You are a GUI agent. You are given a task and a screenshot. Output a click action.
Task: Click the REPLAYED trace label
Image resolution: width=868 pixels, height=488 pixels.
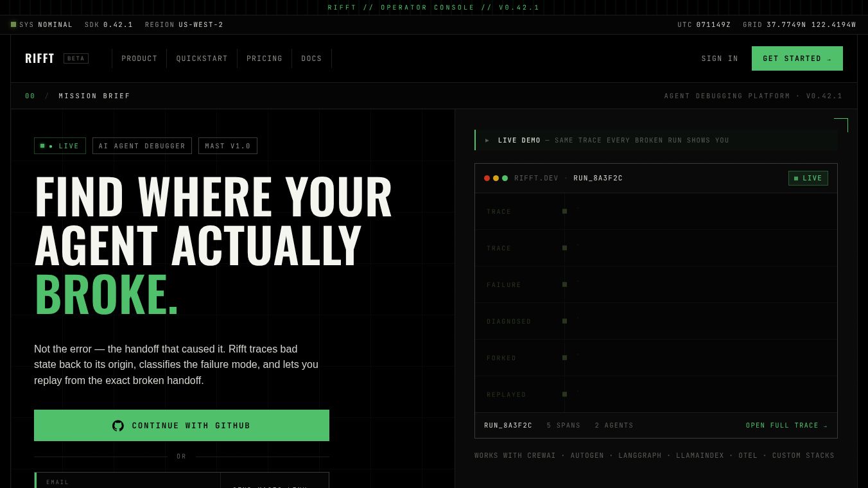click(x=506, y=394)
